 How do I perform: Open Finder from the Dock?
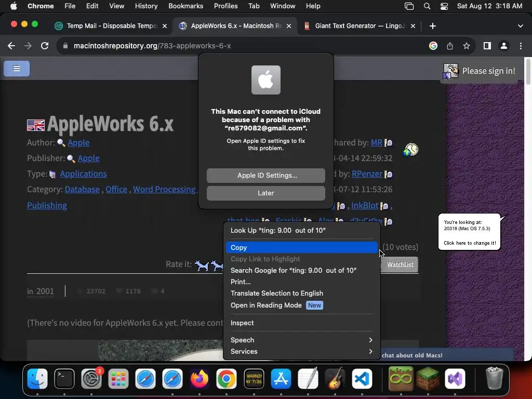[37, 379]
